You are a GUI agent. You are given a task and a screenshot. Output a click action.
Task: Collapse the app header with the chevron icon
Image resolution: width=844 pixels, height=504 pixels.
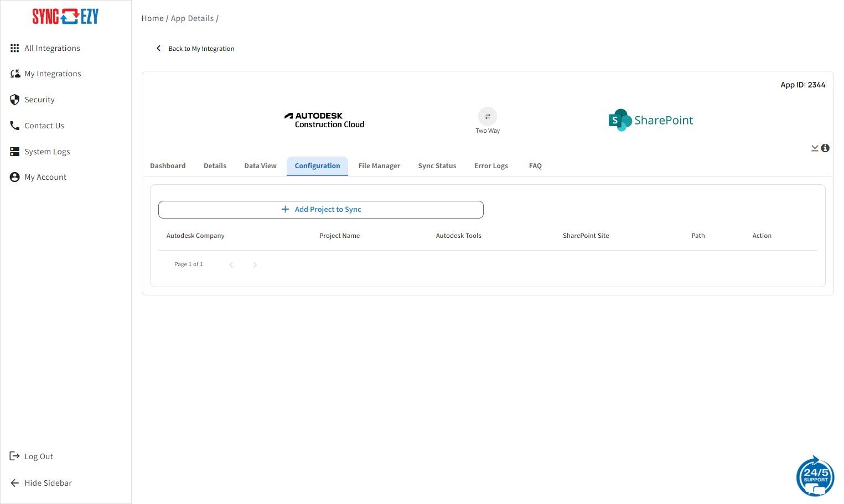tap(815, 148)
